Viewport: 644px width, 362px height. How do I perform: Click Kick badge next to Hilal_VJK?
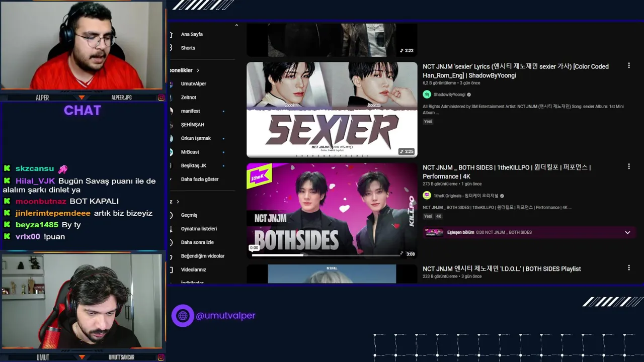7,181
